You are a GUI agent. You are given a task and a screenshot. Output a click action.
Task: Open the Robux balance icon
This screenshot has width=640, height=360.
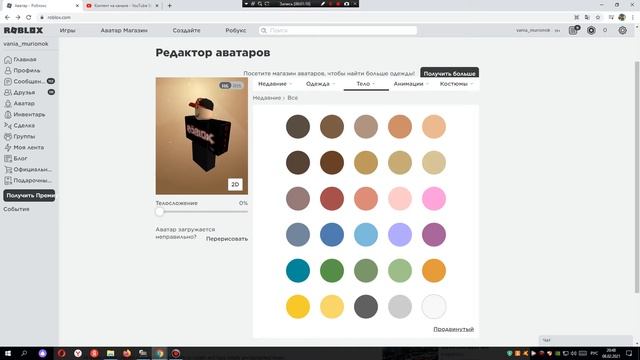(591, 31)
